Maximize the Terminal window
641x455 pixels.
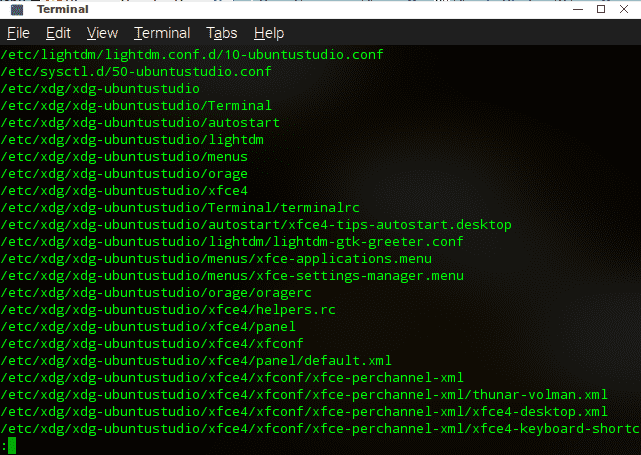tap(599, 9)
